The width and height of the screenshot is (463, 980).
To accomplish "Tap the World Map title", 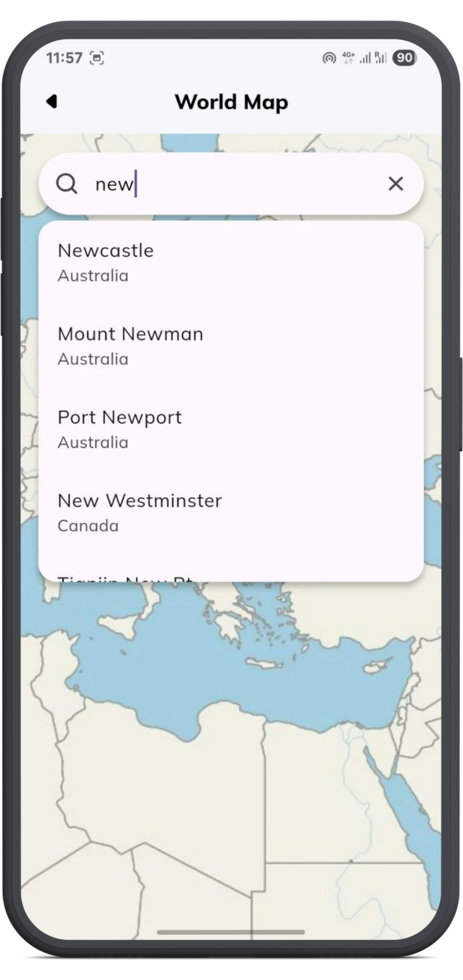I will coord(231,102).
